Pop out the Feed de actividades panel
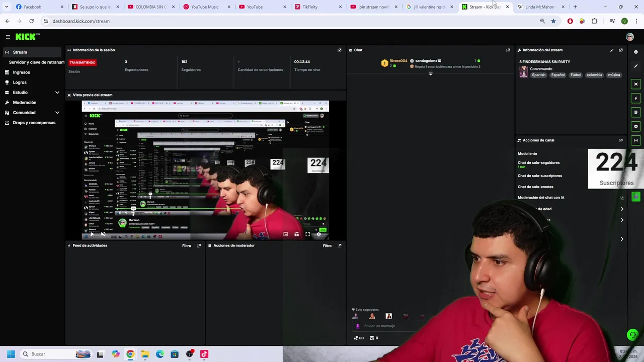 point(199,245)
